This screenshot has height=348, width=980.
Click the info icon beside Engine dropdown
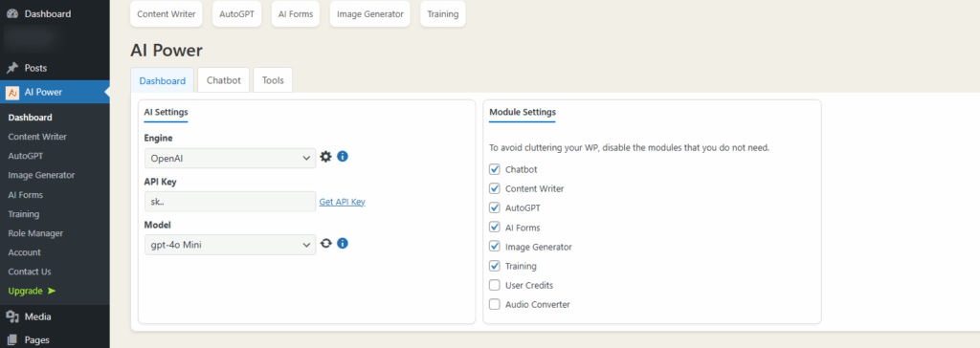pyautogui.click(x=343, y=156)
